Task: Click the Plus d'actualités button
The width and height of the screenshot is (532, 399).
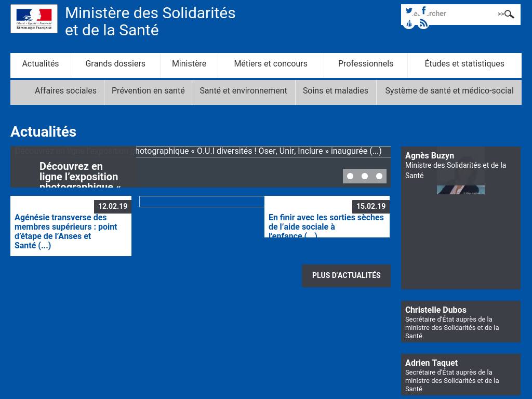Action: (346, 275)
